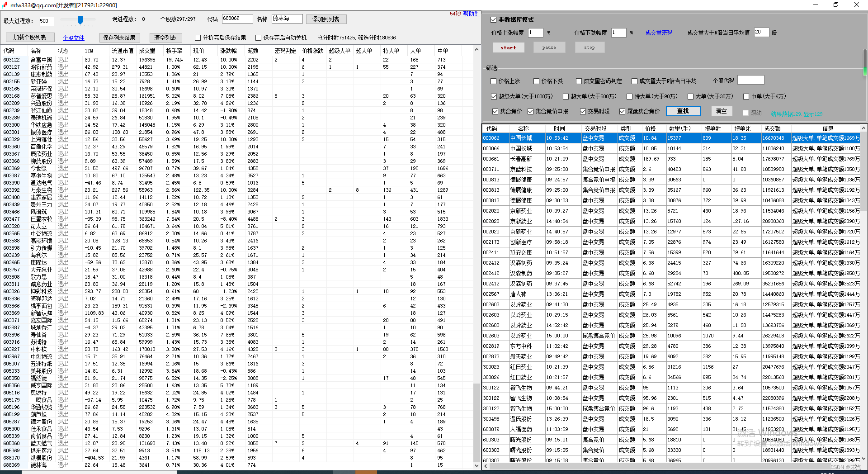Image resolution: width=868 pixels, height=474 pixels.
Task: Uncheck 超级大单(大于1000万) filter
Action: 494,97
